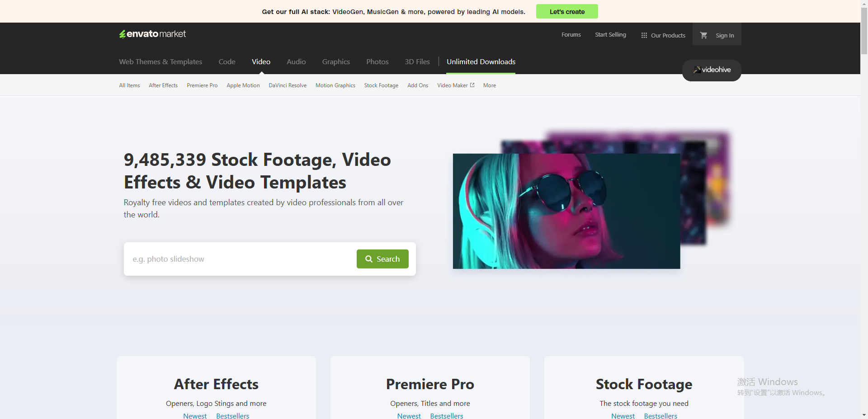Select the Audio category

tap(296, 61)
